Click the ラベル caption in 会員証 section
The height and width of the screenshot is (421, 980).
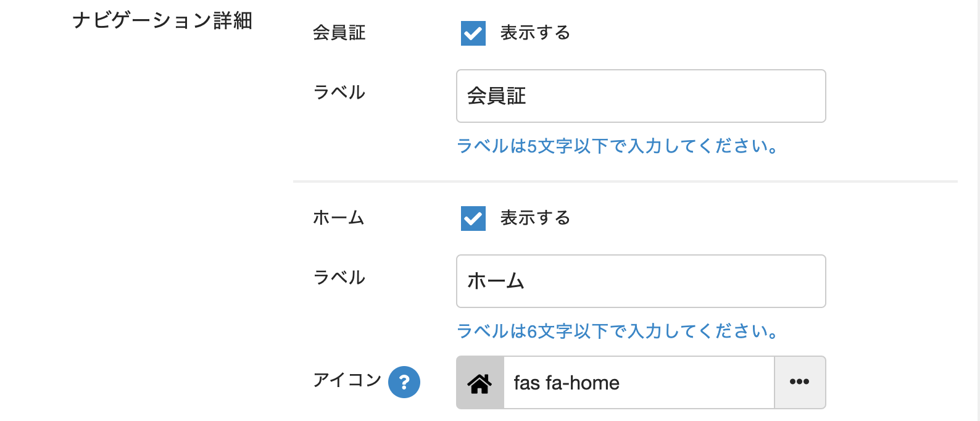(x=339, y=93)
